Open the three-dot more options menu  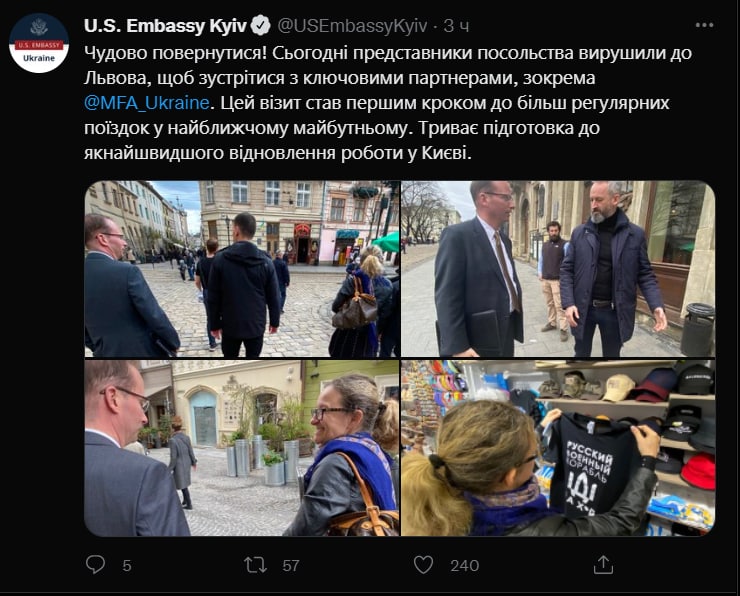[x=704, y=25]
